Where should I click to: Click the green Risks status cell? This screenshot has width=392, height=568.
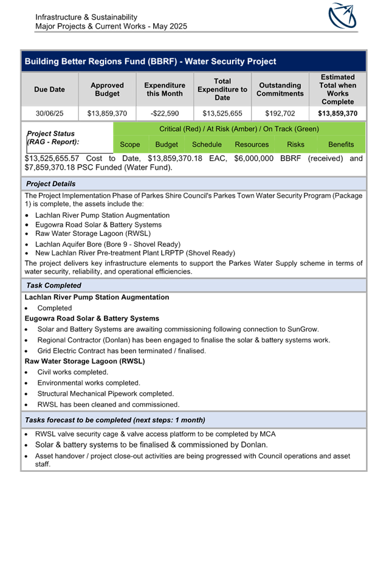click(296, 145)
